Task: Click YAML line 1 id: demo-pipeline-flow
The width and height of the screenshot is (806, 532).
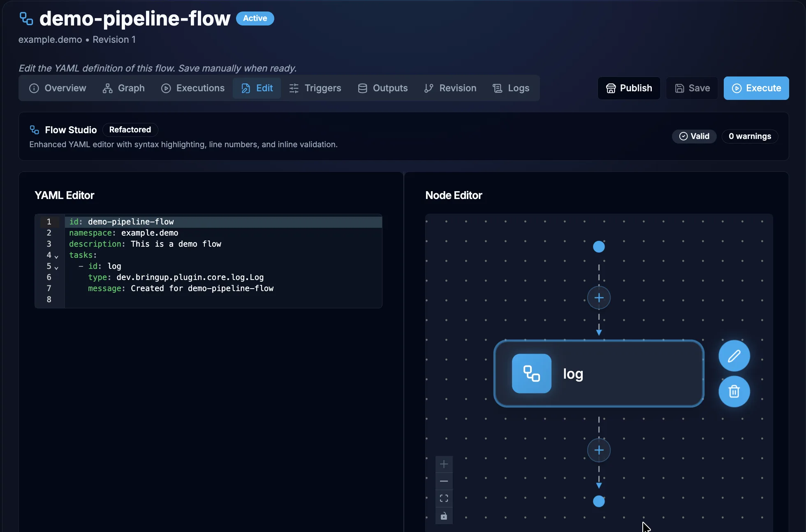Action: point(223,222)
